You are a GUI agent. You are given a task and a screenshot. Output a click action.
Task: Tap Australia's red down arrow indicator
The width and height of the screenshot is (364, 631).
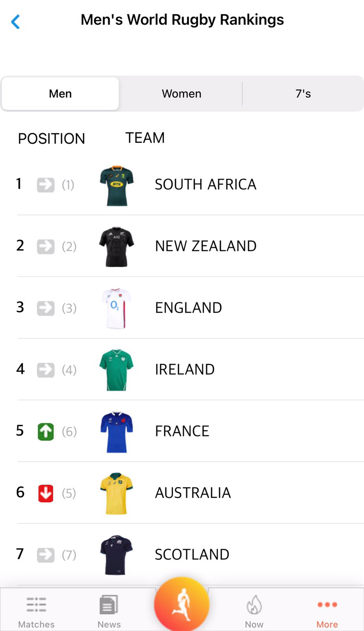pos(46,493)
